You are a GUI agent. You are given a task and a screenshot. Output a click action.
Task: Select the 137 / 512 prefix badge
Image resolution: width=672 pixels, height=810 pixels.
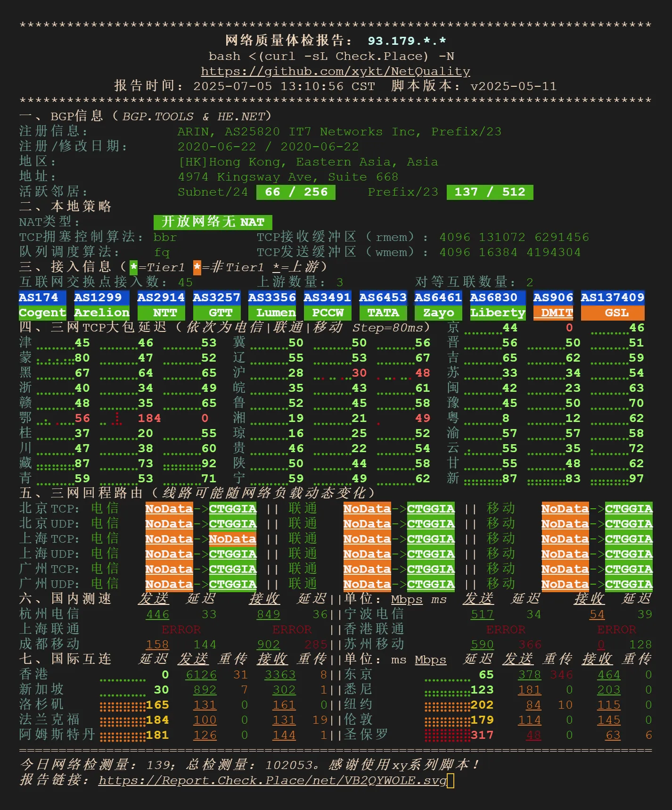click(x=490, y=192)
